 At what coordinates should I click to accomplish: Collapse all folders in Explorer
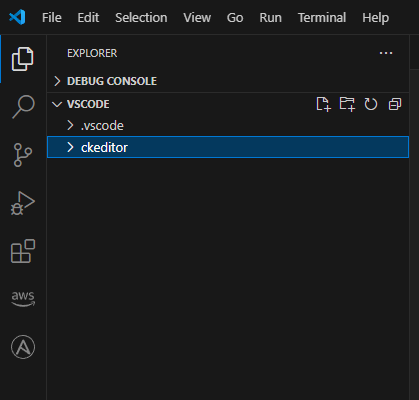[395, 104]
